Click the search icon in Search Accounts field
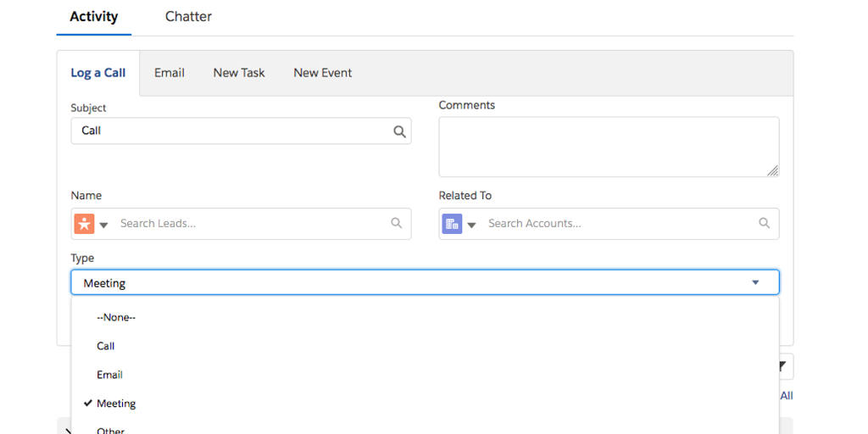The height and width of the screenshot is (434, 868). pyautogui.click(x=764, y=224)
